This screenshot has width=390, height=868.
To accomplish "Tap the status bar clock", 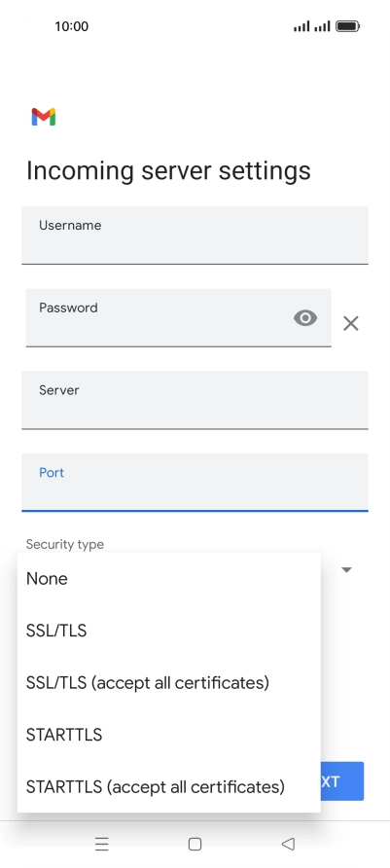I will (71, 26).
